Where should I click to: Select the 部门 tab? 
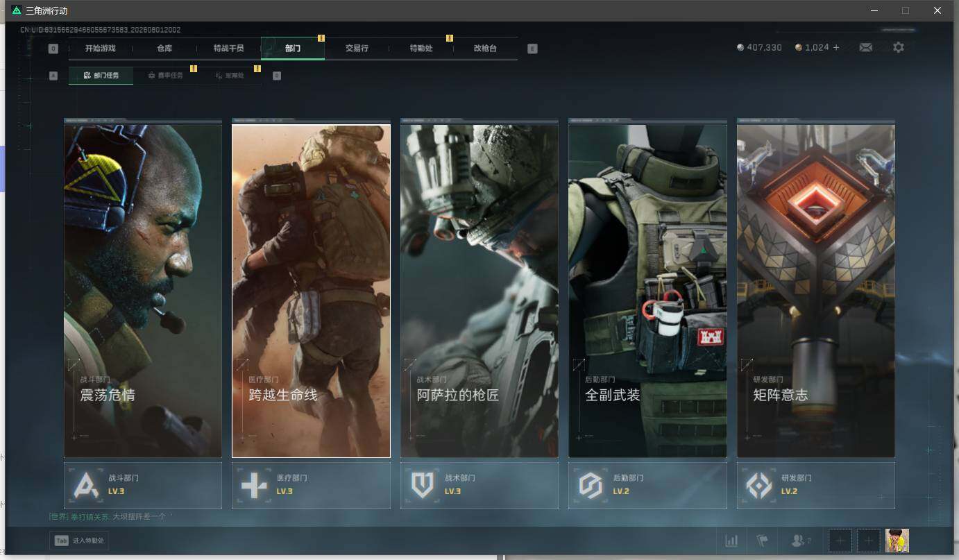[x=293, y=49]
